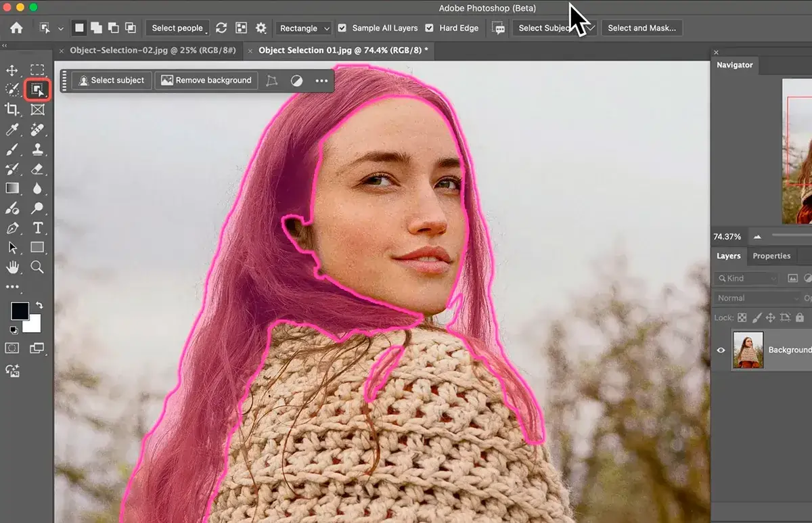Swap foreground and background colors
The width and height of the screenshot is (812, 523).
[39, 306]
